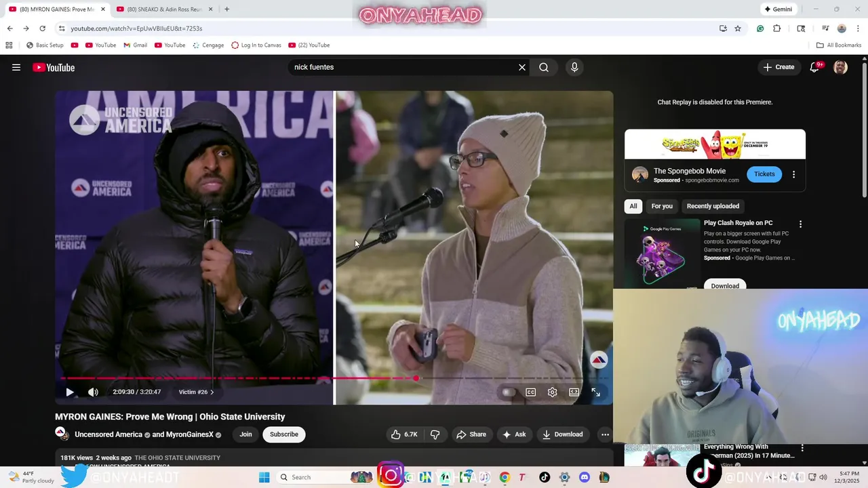
Task: Expand the All Bookmarks folder
Action: (839, 45)
